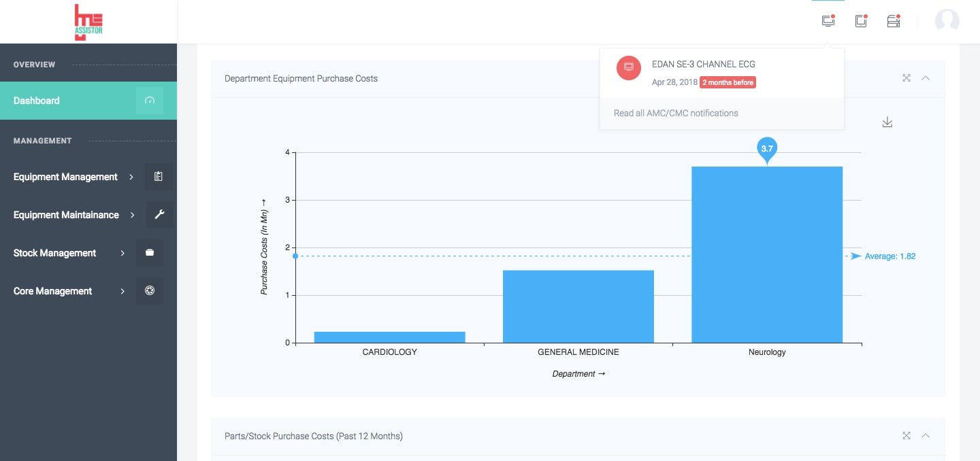Collapse the Department Equipment Purchase Costs panel

tap(926, 78)
